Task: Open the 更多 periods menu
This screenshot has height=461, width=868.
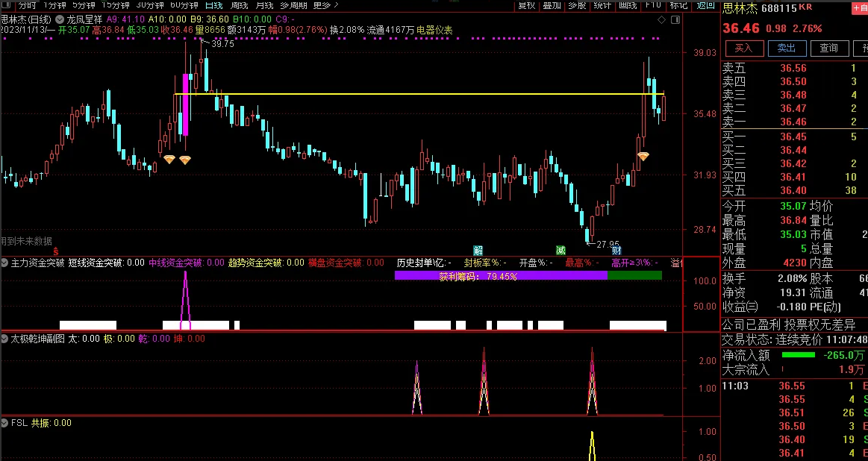Action: pos(324,5)
